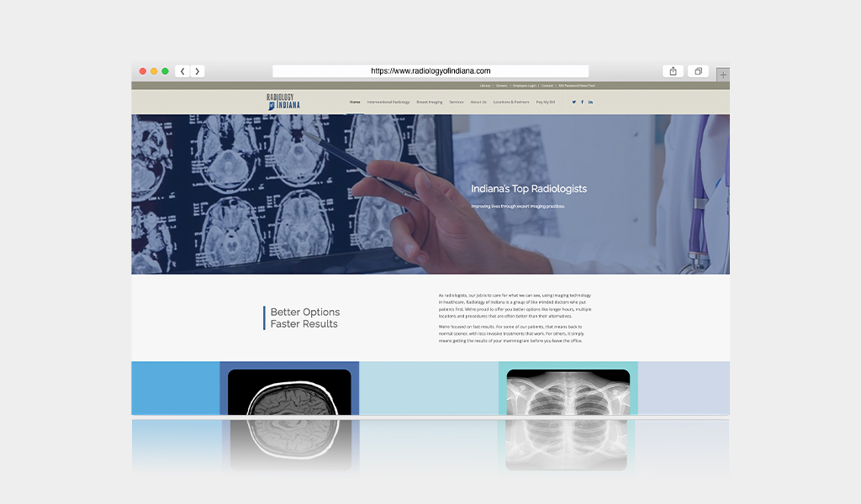This screenshot has height=504, width=861.
Task: Focus the URL address bar
Action: (430, 71)
